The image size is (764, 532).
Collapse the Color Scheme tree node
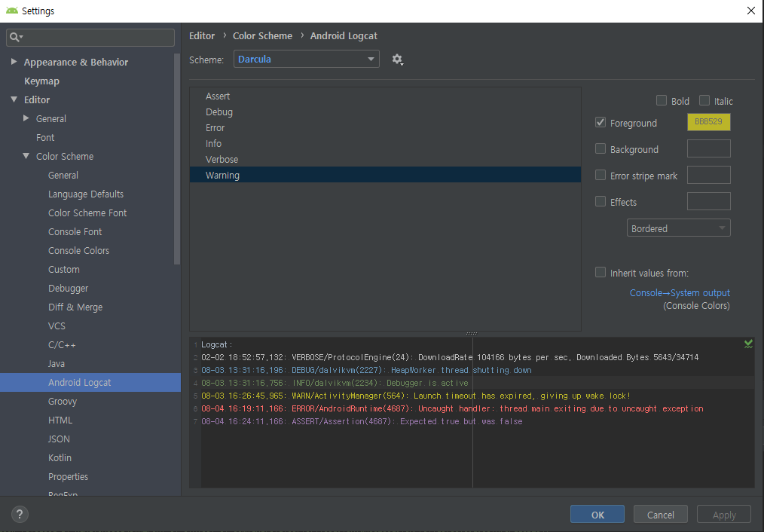[26, 156]
